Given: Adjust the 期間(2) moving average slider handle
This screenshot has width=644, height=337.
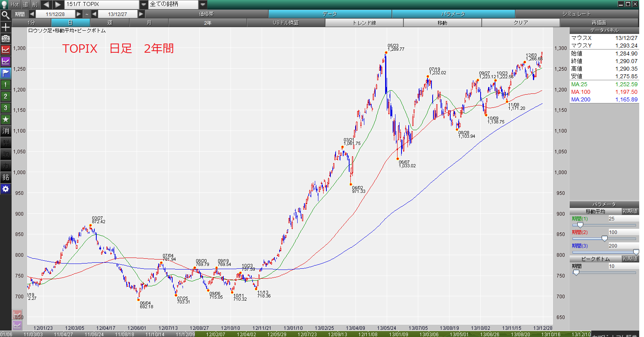Looking at the screenshot, I should click(x=604, y=238).
